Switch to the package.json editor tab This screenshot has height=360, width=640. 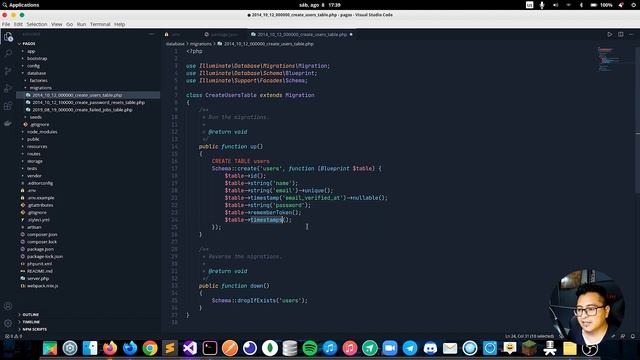click(x=224, y=35)
